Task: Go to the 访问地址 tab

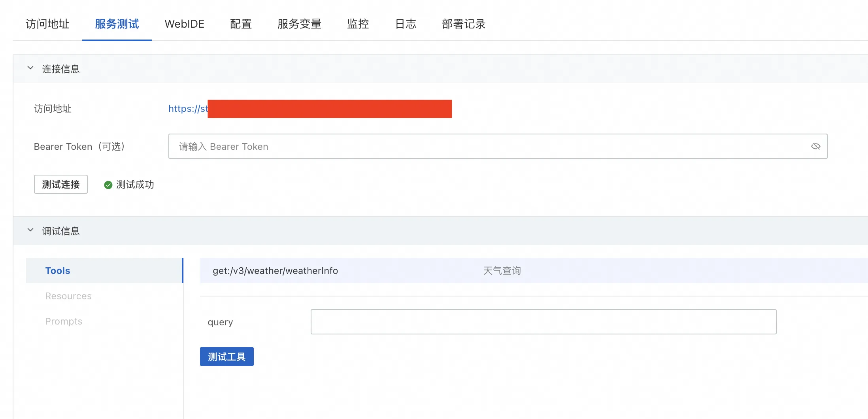Action: point(47,24)
